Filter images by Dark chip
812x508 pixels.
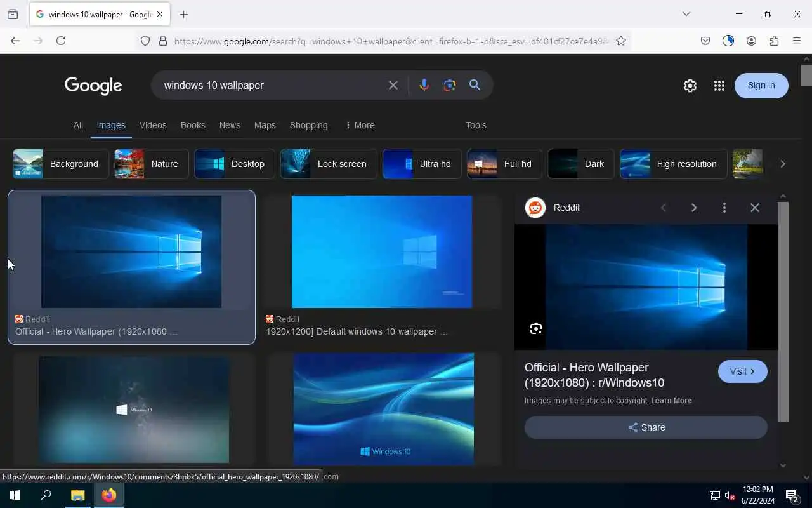(x=581, y=164)
